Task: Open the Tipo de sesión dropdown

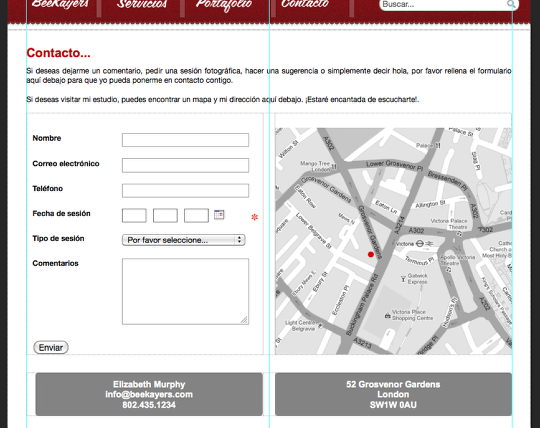Action: [x=184, y=240]
